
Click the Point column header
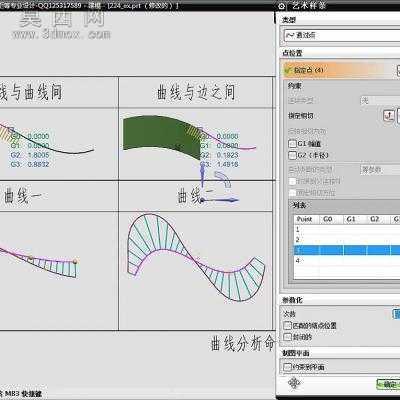[305, 219]
